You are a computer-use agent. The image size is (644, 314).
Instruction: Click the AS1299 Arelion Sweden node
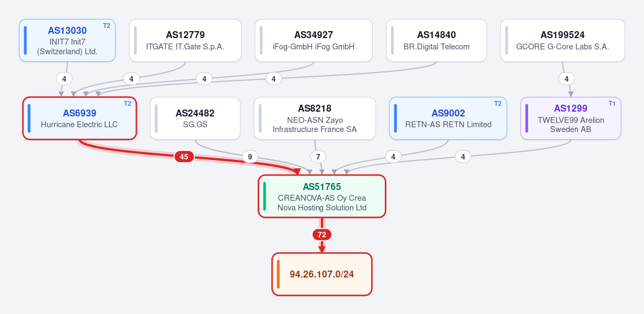pos(571,118)
